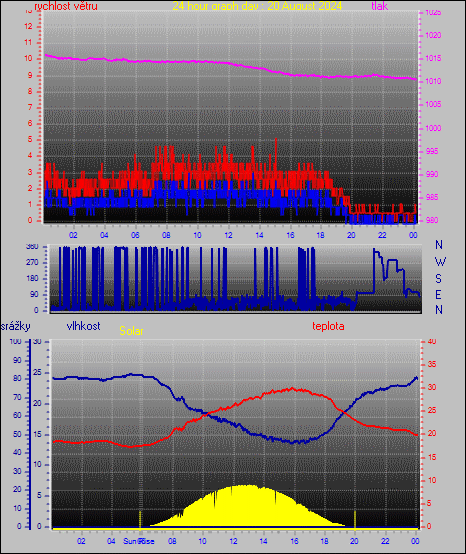Click the "1020" value on the magenta pressure axis
Viewport: 466px width, 554px height.
(x=433, y=35)
